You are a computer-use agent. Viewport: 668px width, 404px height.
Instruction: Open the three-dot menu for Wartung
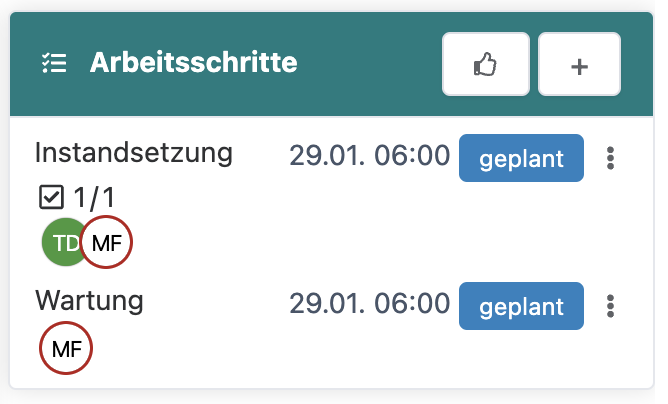tap(611, 305)
